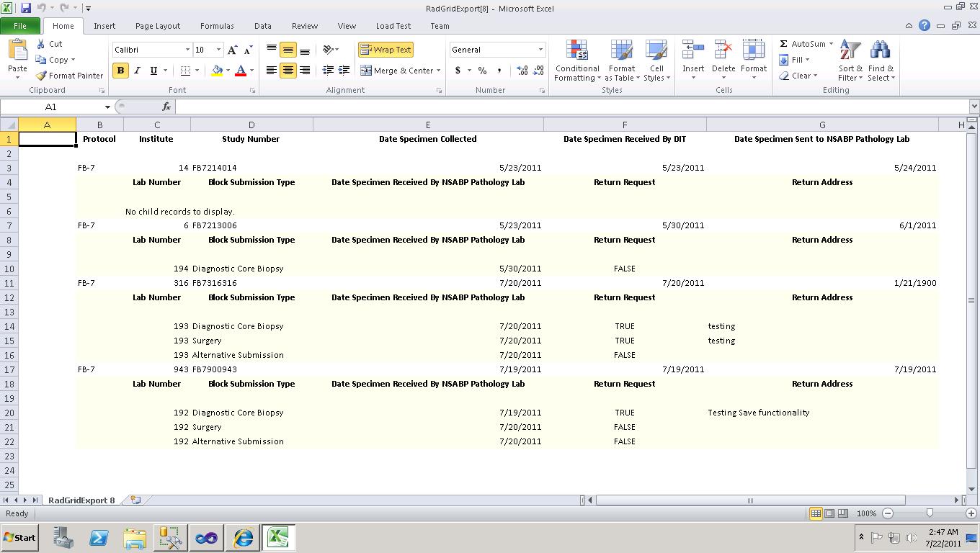Viewport: 980px width, 553px height.
Task: Open the File menu button
Action: [x=20, y=26]
